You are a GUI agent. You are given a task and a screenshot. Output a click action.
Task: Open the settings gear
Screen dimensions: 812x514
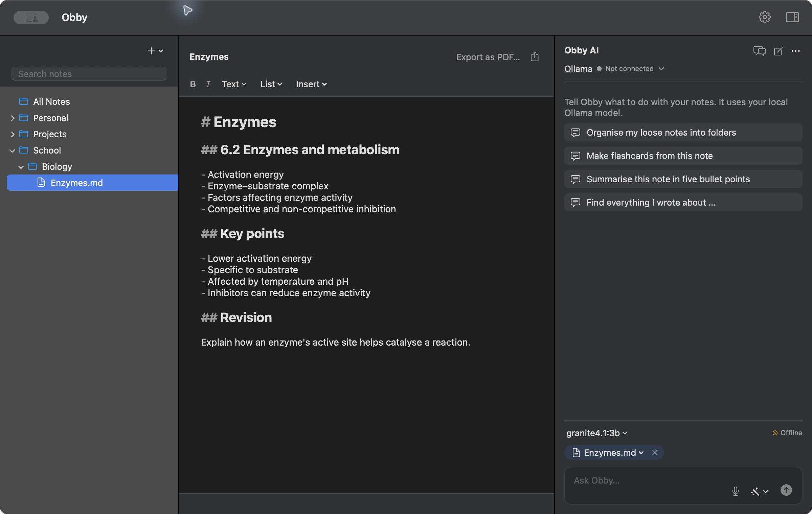point(765,17)
